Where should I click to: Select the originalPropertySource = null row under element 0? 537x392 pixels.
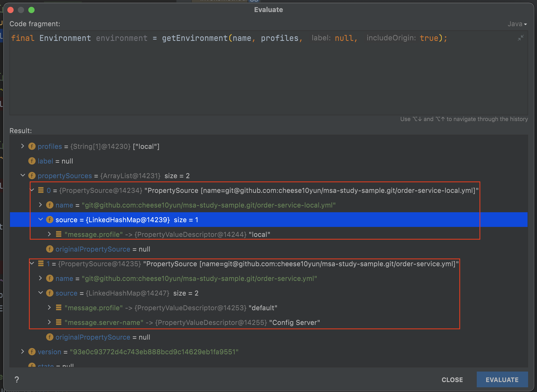(103, 249)
